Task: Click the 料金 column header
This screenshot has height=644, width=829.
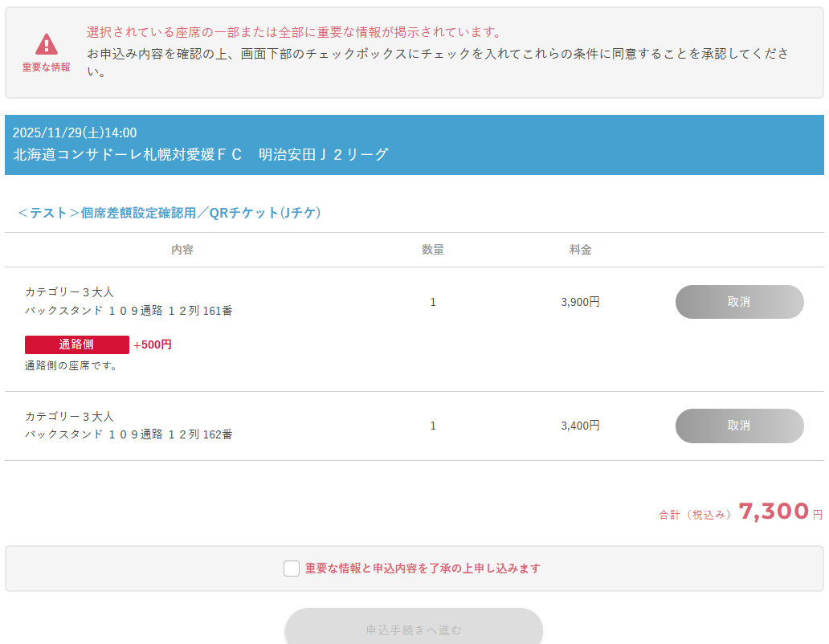Action: click(x=581, y=250)
